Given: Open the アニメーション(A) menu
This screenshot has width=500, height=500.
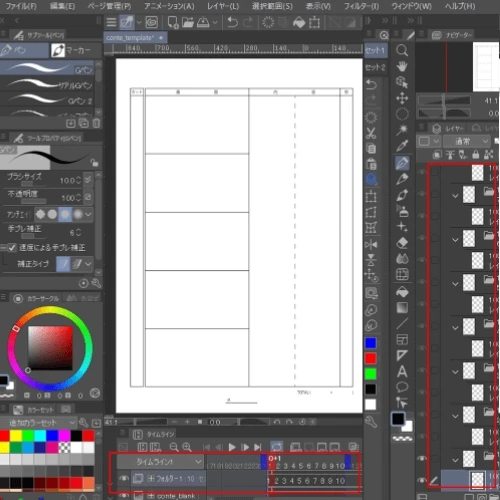Looking at the screenshot, I should (x=169, y=6).
